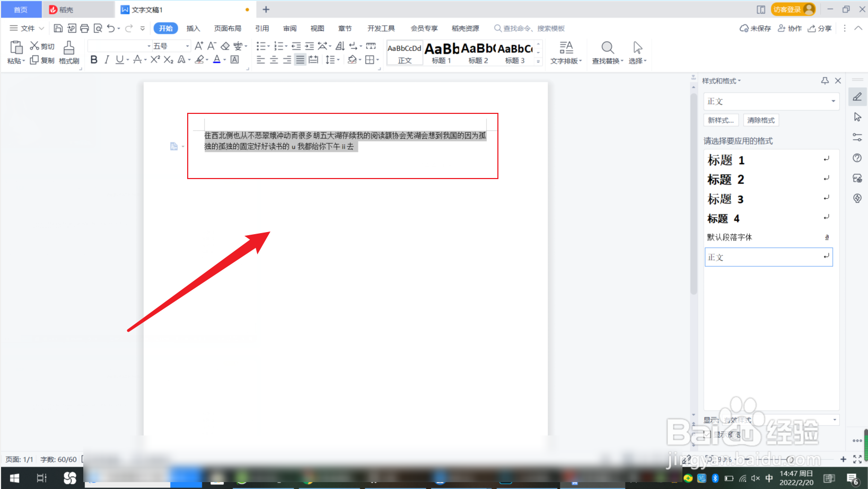Switch to the 插入 tab
This screenshot has width=868, height=489.
point(193,28)
